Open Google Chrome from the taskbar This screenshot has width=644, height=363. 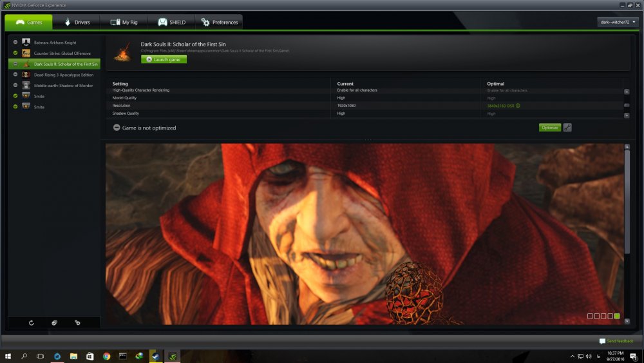pos(106,356)
